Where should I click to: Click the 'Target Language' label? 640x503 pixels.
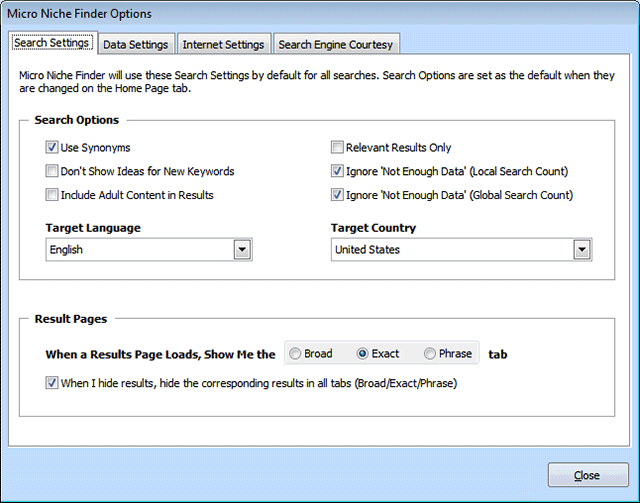point(93,228)
